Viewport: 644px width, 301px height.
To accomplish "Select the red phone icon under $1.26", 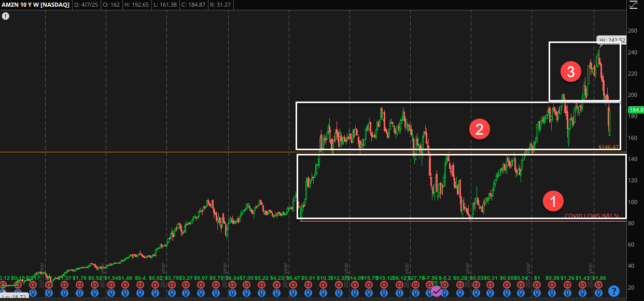I will click(x=567, y=284).
